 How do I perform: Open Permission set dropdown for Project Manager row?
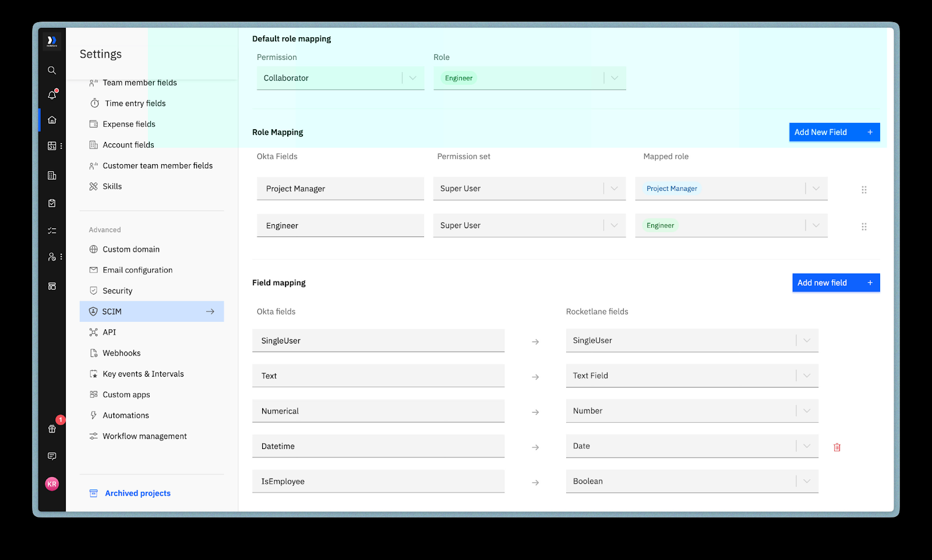529,189
